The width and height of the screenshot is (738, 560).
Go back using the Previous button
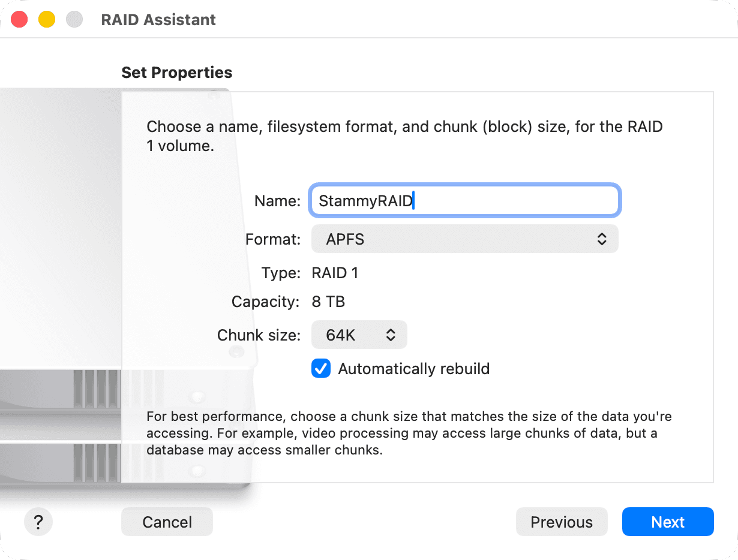[x=562, y=522]
